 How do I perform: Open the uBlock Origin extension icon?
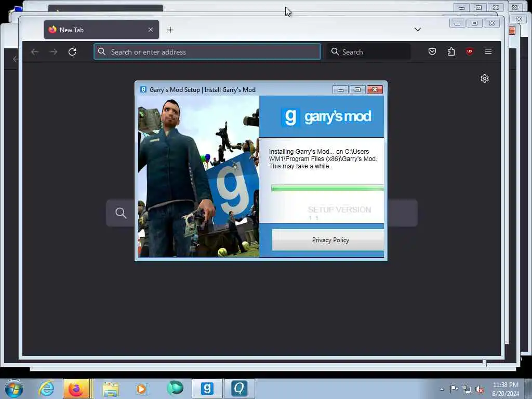[470, 51]
